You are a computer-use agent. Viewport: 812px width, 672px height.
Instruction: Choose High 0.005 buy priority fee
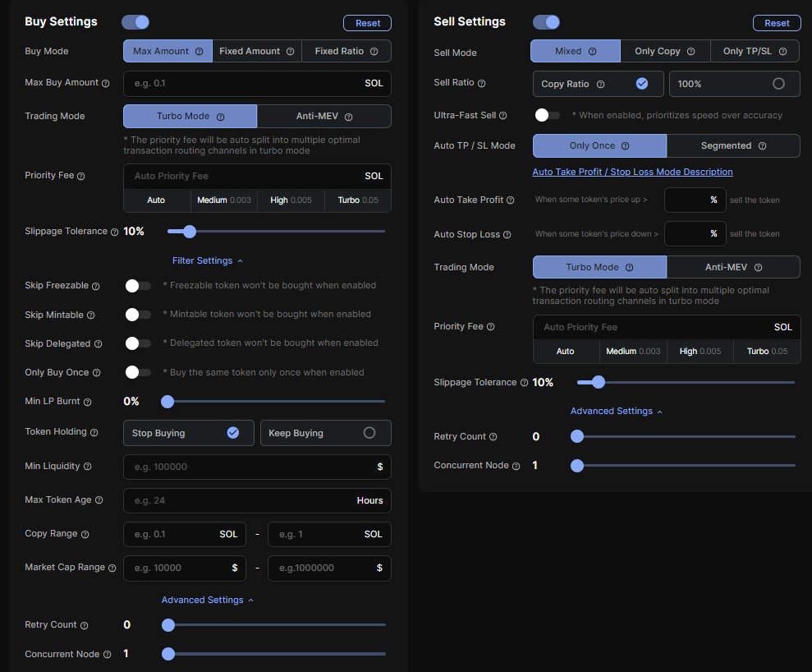pos(291,200)
